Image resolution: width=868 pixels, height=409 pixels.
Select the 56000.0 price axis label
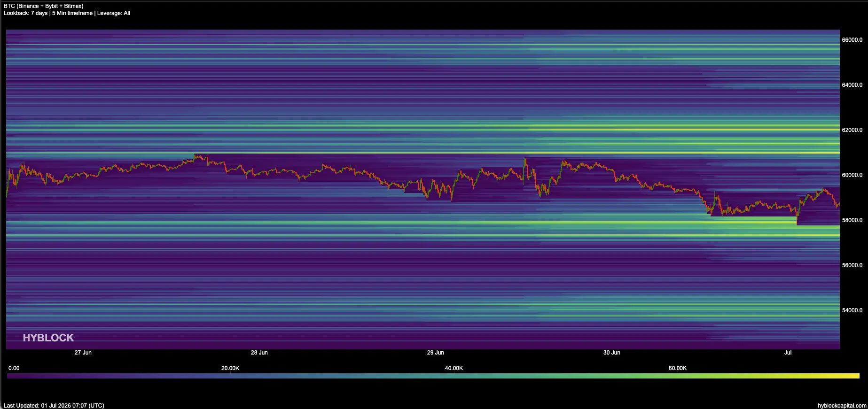coord(852,265)
